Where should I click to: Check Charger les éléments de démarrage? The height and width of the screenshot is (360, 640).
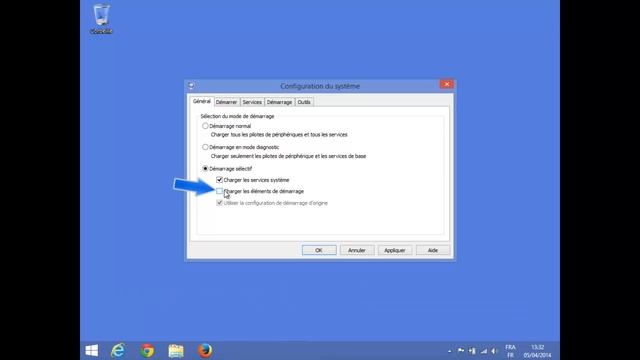pyautogui.click(x=220, y=191)
